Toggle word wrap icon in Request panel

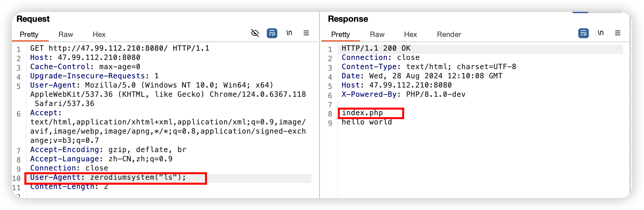tap(272, 33)
